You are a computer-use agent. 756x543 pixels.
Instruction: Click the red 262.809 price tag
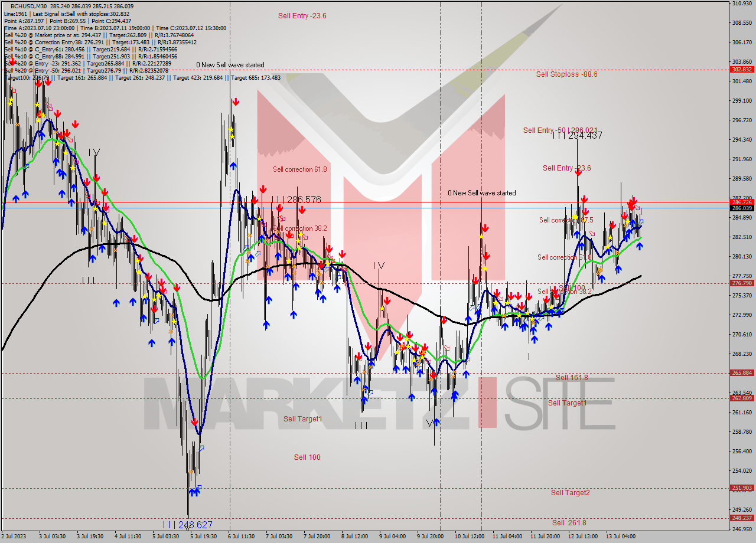pos(742,398)
